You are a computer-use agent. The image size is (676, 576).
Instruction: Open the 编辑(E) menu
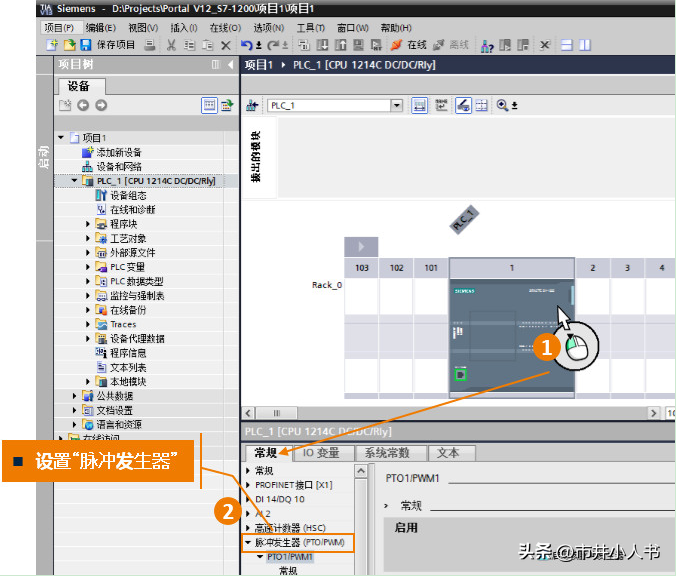click(x=100, y=28)
